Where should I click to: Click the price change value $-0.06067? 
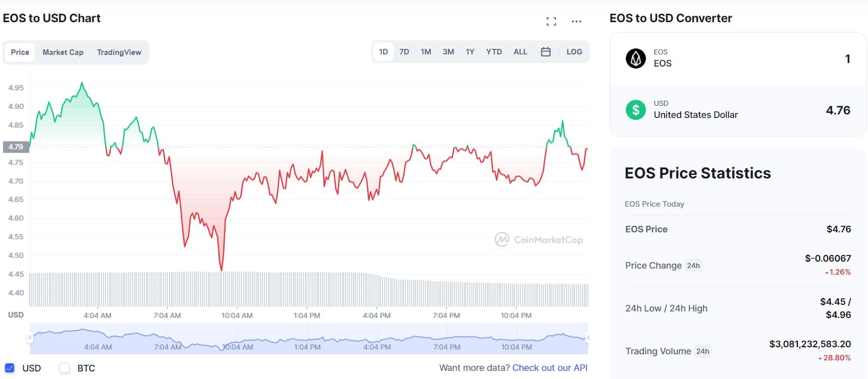coord(828,259)
